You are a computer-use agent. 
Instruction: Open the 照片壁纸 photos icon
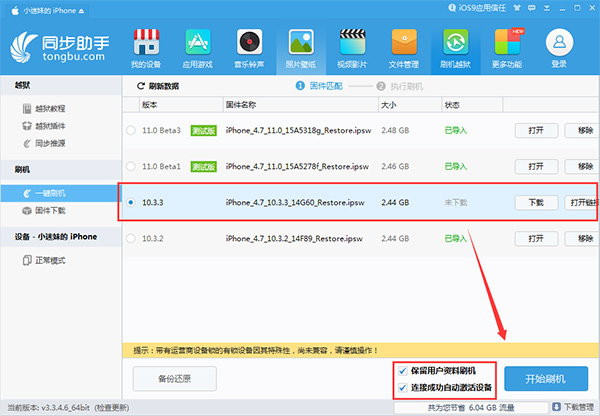[301, 49]
